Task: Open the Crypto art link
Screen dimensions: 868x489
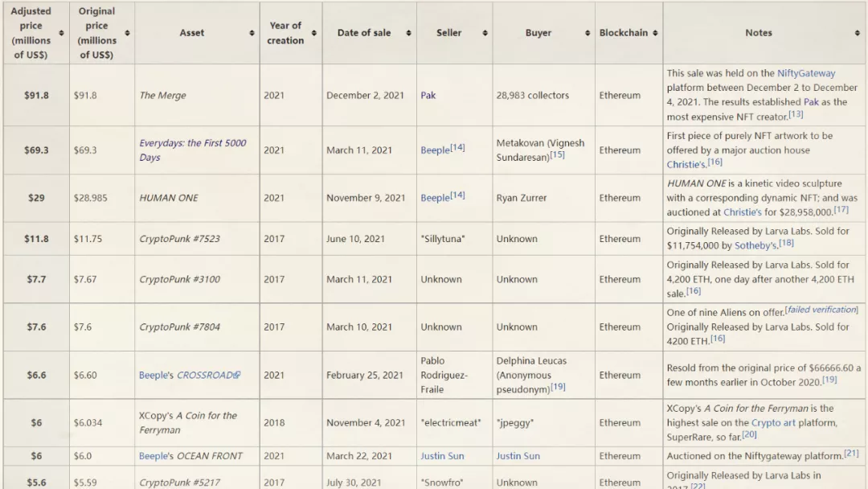Action: click(775, 422)
